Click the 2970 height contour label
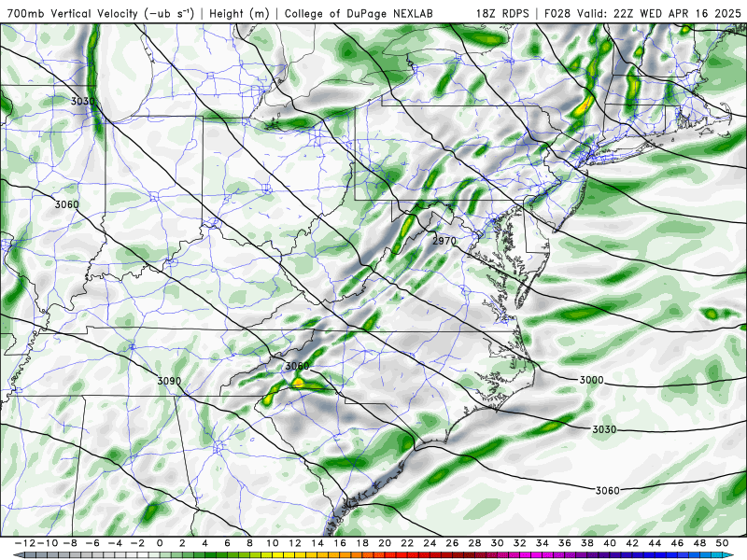The height and width of the screenshot is (560, 747). tap(444, 241)
